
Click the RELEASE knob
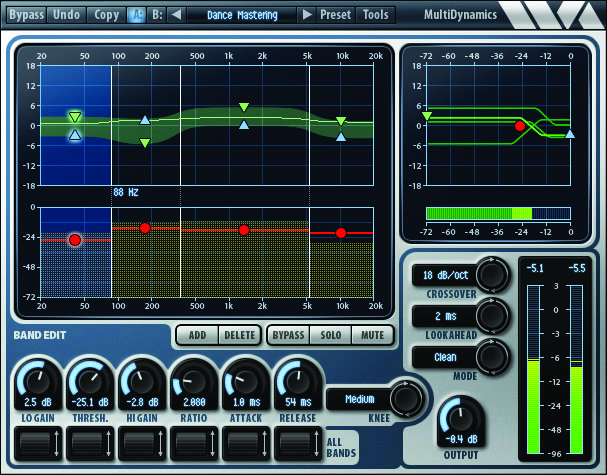298,382
